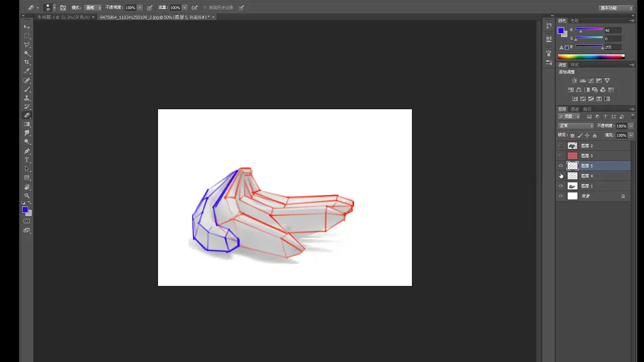Open the eraser 模式 dropdown
This screenshot has width=644, height=362.
click(x=93, y=8)
